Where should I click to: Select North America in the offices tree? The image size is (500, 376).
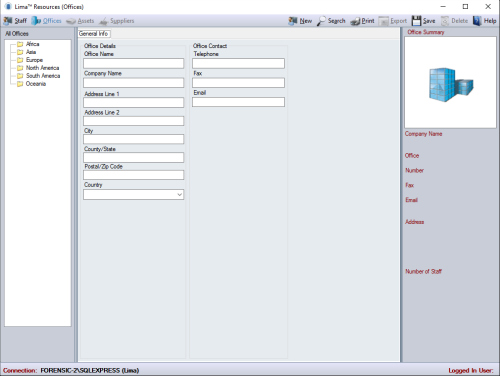[x=43, y=68]
